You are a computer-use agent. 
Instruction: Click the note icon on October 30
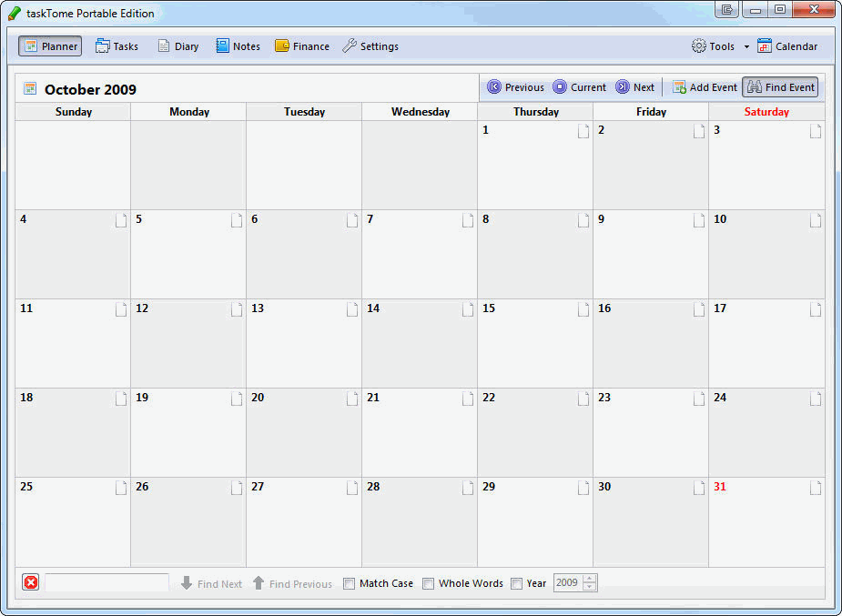(699, 487)
